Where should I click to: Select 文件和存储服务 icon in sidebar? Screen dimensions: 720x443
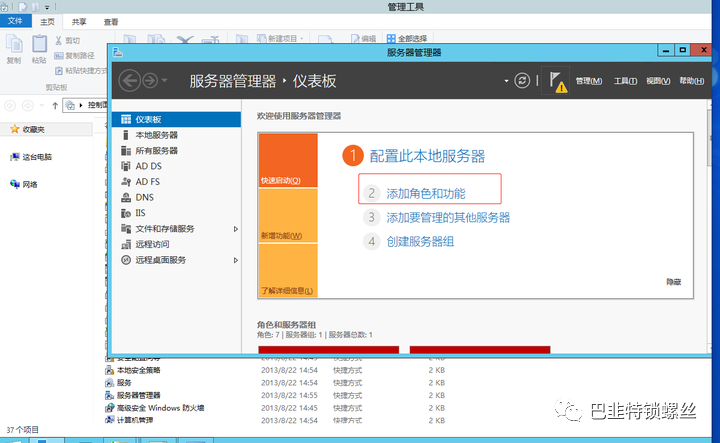[x=126, y=229]
